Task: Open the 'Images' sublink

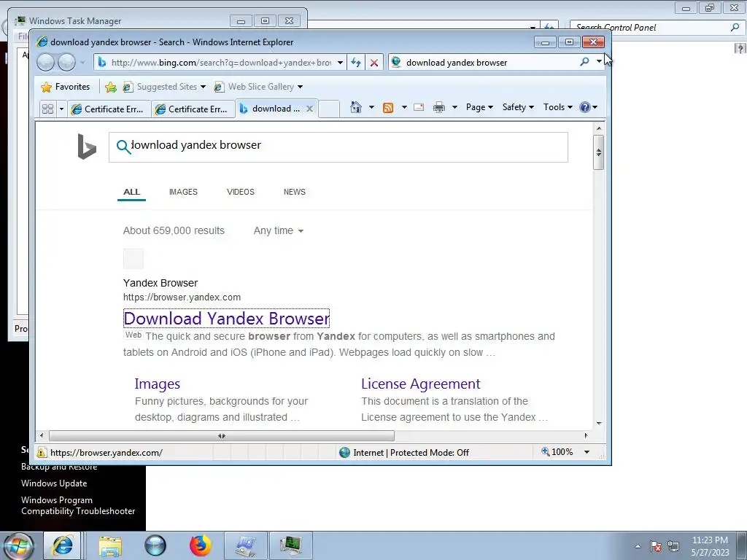Action: coord(158,384)
